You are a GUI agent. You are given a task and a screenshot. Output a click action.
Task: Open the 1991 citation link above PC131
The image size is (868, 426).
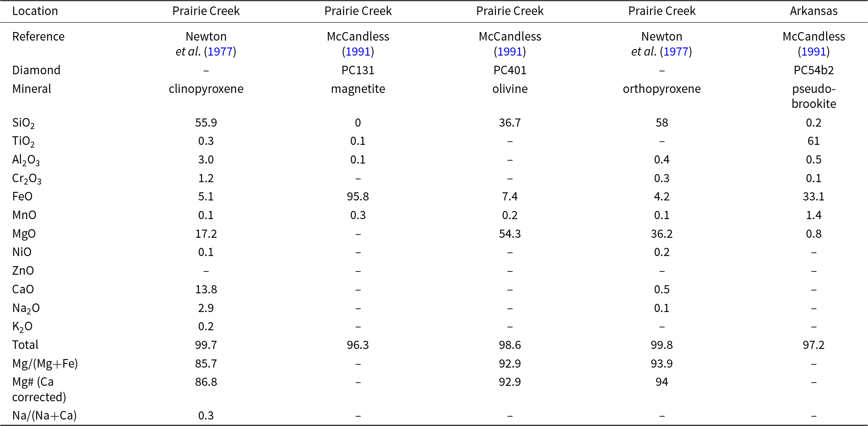pos(358,52)
